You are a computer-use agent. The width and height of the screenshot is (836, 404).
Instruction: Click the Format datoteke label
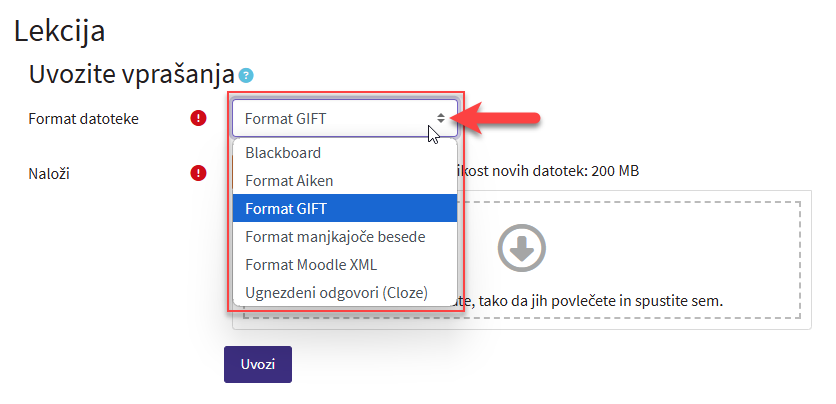(84, 119)
